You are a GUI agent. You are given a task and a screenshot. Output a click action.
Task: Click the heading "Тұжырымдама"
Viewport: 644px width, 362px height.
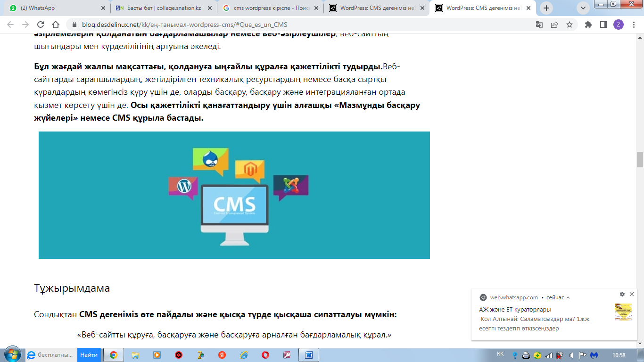(x=72, y=288)
